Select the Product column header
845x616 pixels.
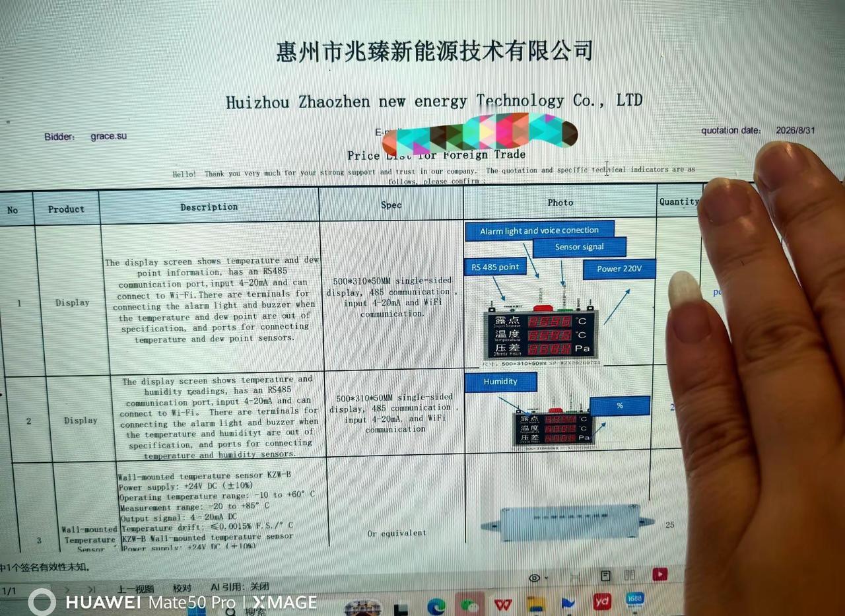point(66,209)
